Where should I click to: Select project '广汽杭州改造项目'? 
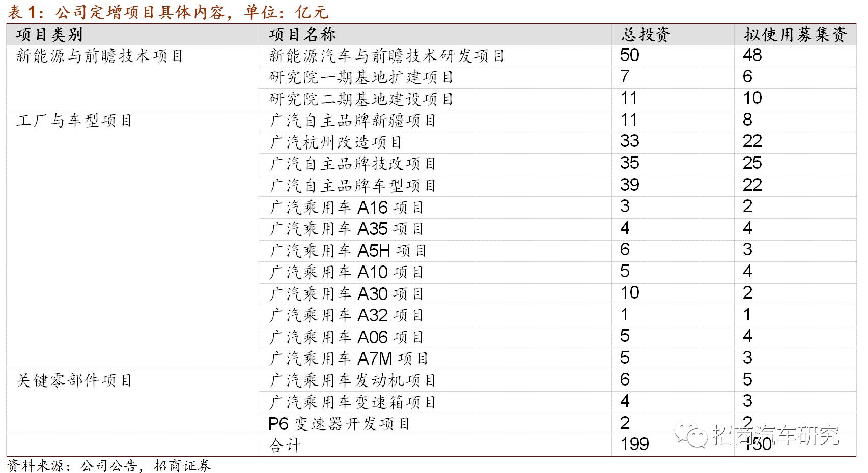pos(336,142)
